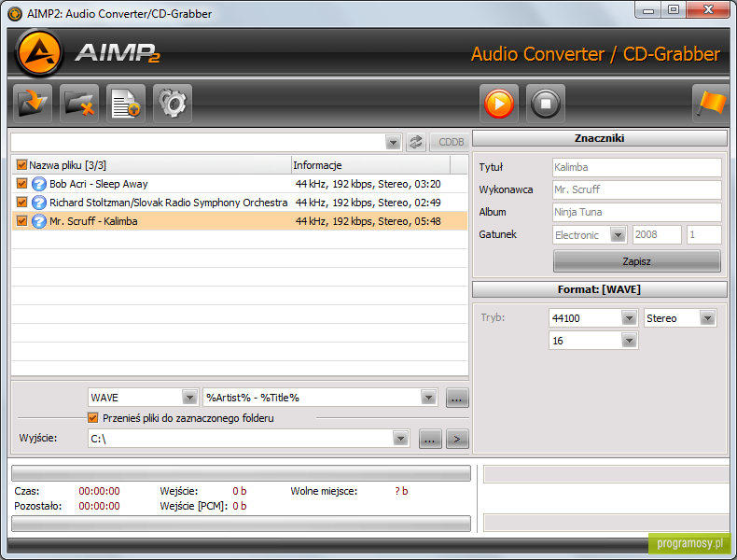Toggle Przenieś pliki do zaznaczonego folderu checkbox
This screenshot has height=560, width=737.
[92, 417]
